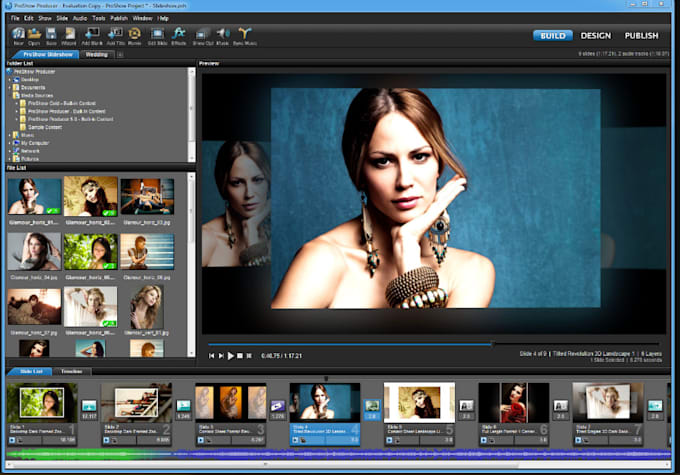This screenshot has height=475, width=680.
Task: Switch to the Timeline tab
Action: point(71,371)
